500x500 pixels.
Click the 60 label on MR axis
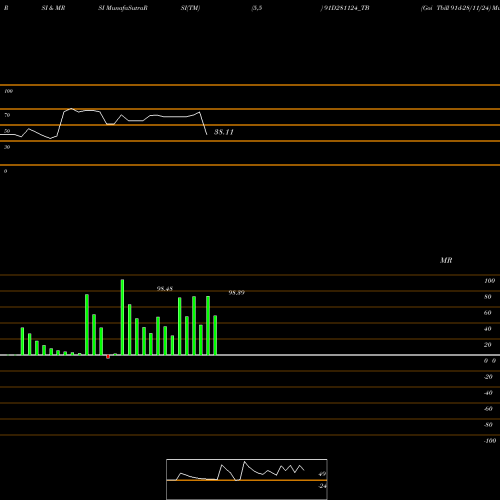click(488, 313)
